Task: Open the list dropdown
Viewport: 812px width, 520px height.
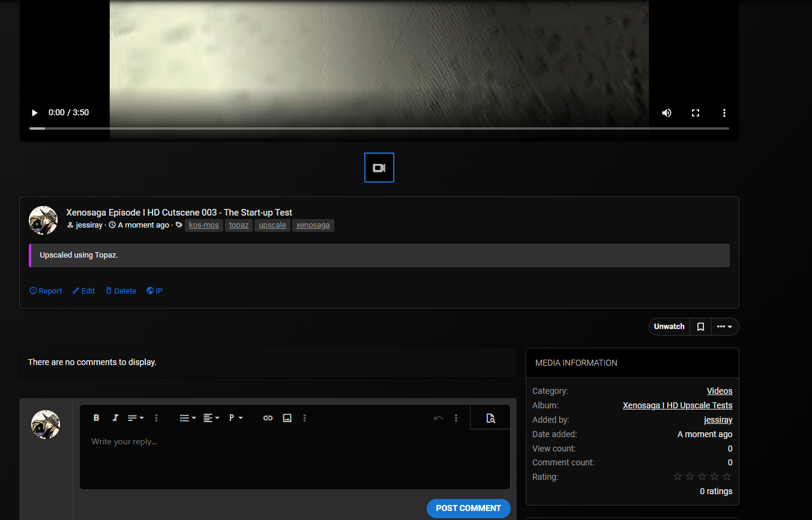Action: [188, 418]
